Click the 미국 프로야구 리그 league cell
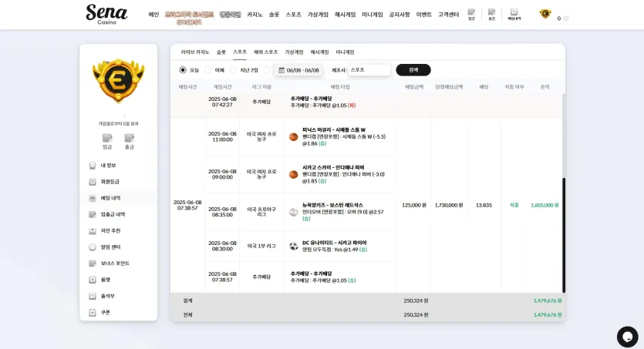 [261, 212]
